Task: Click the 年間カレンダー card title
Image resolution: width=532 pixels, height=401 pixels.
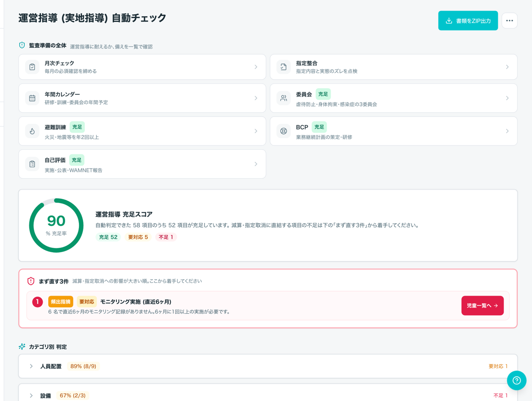Action: 62,94
